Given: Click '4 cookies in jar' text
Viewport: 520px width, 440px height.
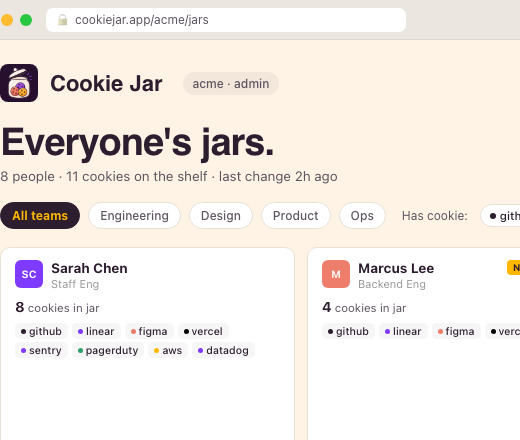Looking at the screenshot, I should coord(364,308).
